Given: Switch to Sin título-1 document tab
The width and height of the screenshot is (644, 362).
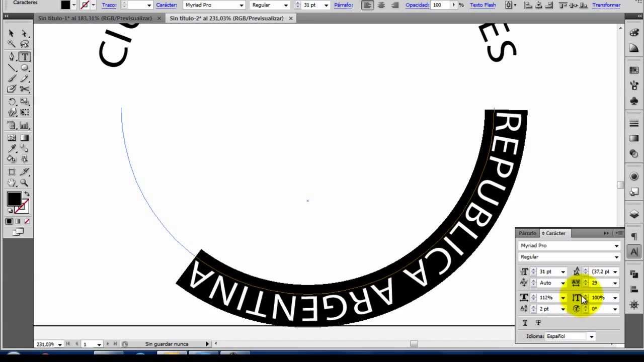Looking at the screenshot, I should tap(95, 18).
